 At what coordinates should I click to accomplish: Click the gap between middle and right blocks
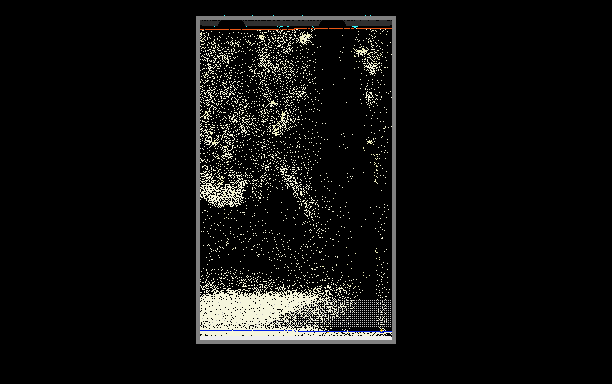[333, 23]
